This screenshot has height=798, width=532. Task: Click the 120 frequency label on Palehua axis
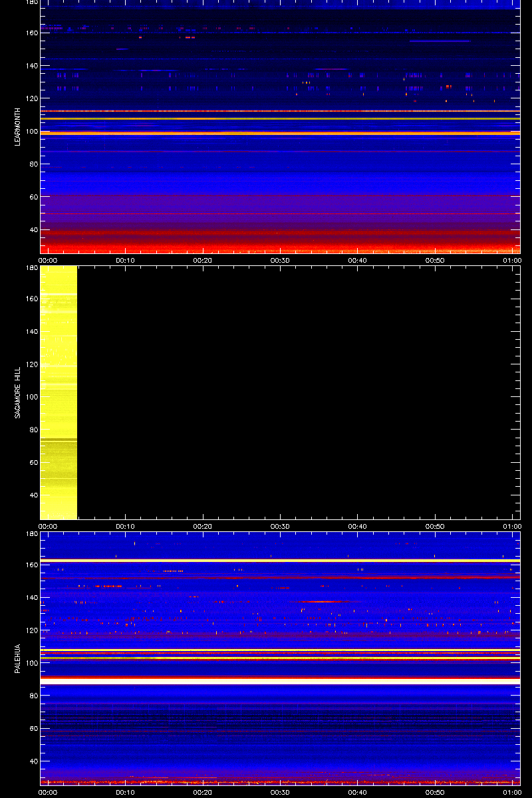pos(31,630)
